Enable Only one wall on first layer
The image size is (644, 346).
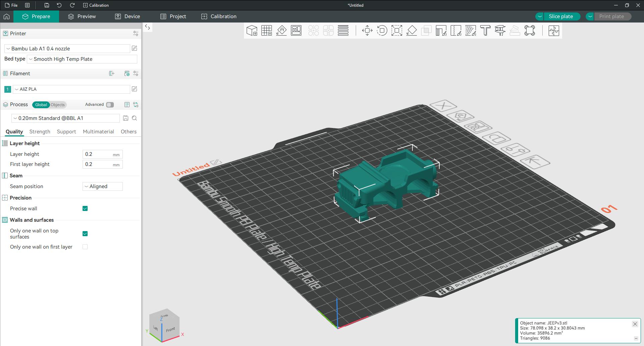tap(85, 247)
